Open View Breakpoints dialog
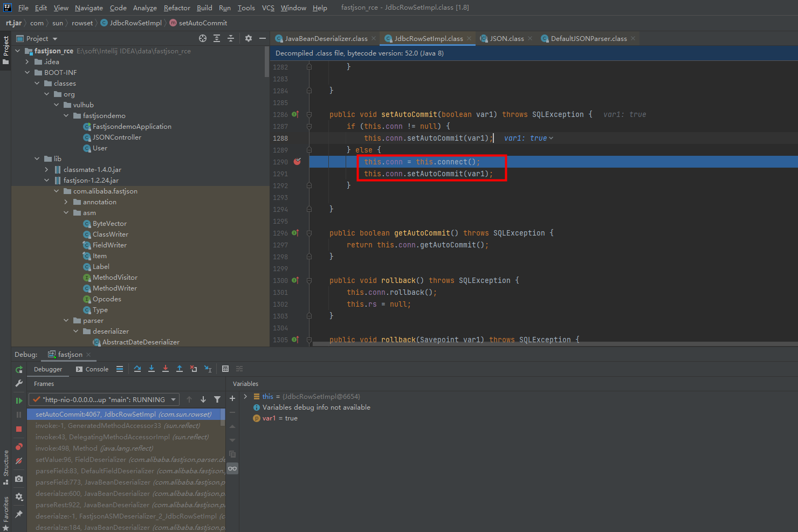This screenshot has height=532, width=798. pyautogui.click(x=19, y=447)
